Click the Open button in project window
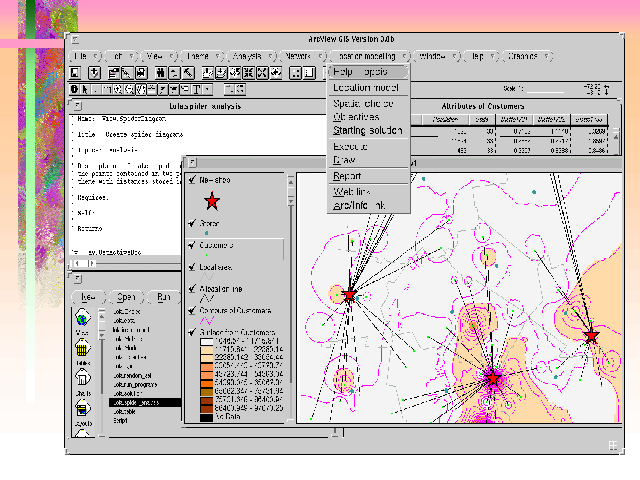The height and width of the screenshot is (480, 640). pyautogui.click(x=126, y=297)
